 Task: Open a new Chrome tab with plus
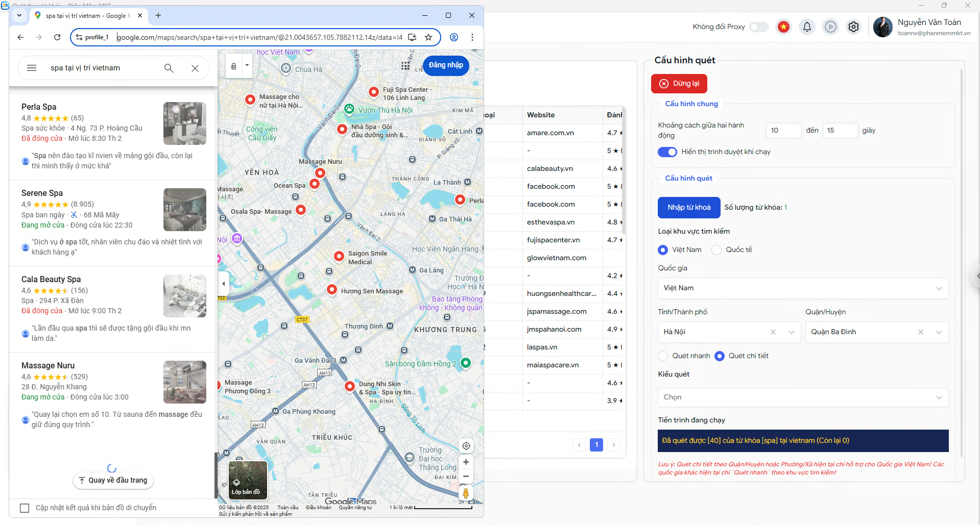point(158,15)
